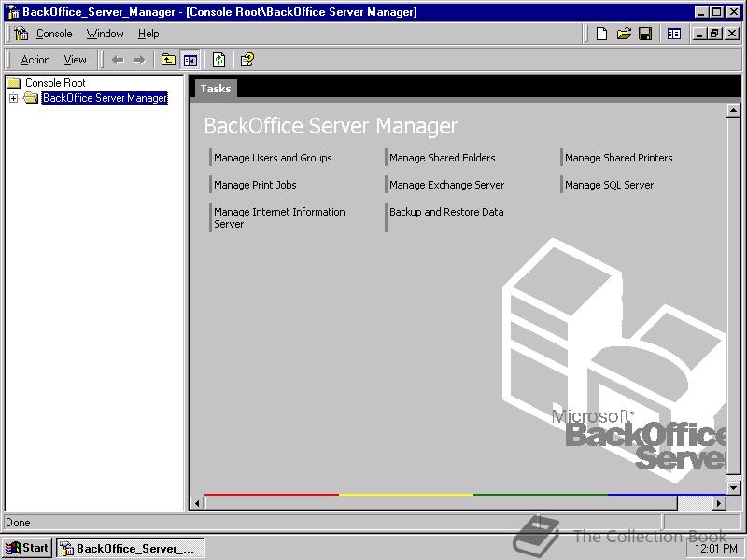Click the Help question mark toolbar icon
This screenshot has height=560, width=747.
pos(247,60)
